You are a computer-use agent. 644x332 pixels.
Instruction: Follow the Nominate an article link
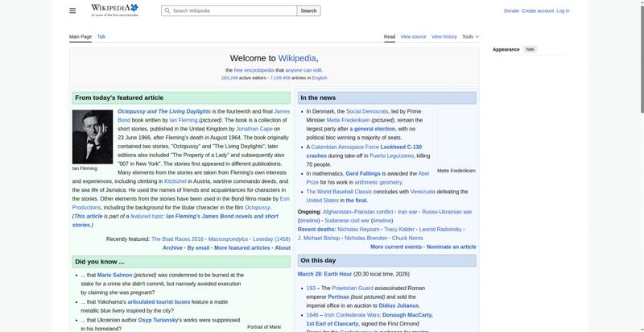[451, 247]
